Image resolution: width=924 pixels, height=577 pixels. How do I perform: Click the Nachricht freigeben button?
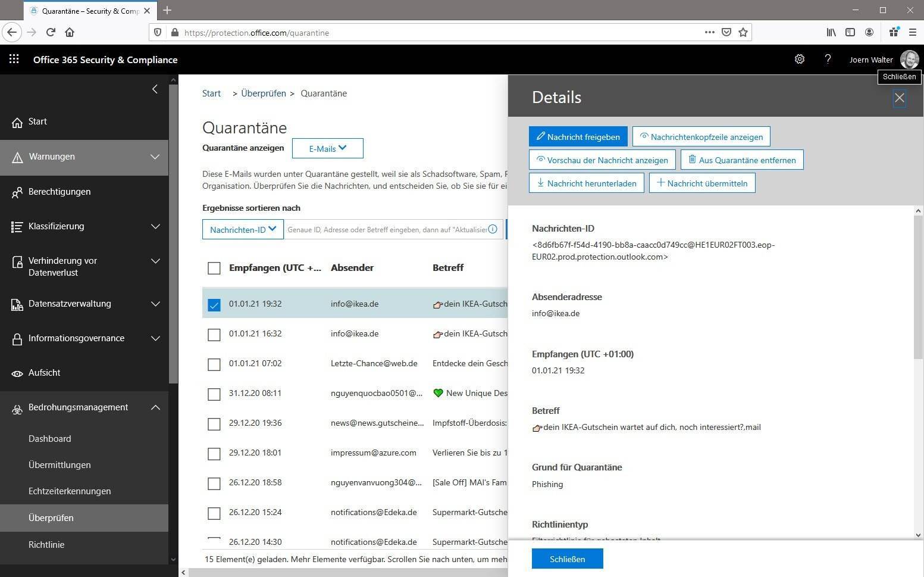pyautogui.click(x=578, y=137)
